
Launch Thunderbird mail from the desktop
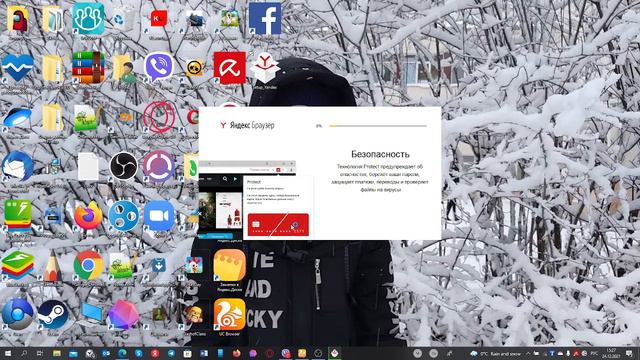click(x=18, y=166)
